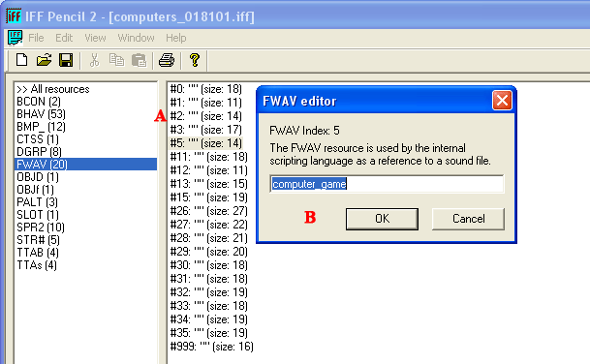Select '>> All resources' in list
The width and height of the screenshot is (590, 364).
86,89
